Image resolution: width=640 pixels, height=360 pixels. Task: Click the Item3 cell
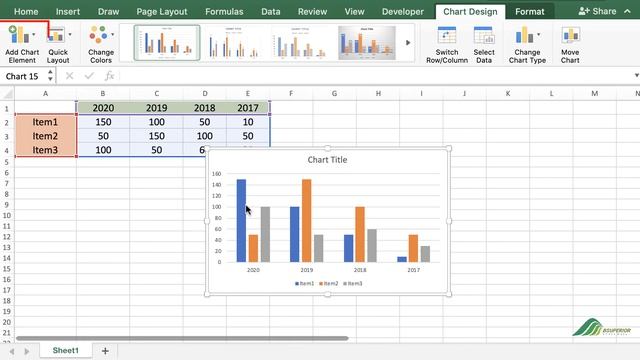tap(45, 149)
